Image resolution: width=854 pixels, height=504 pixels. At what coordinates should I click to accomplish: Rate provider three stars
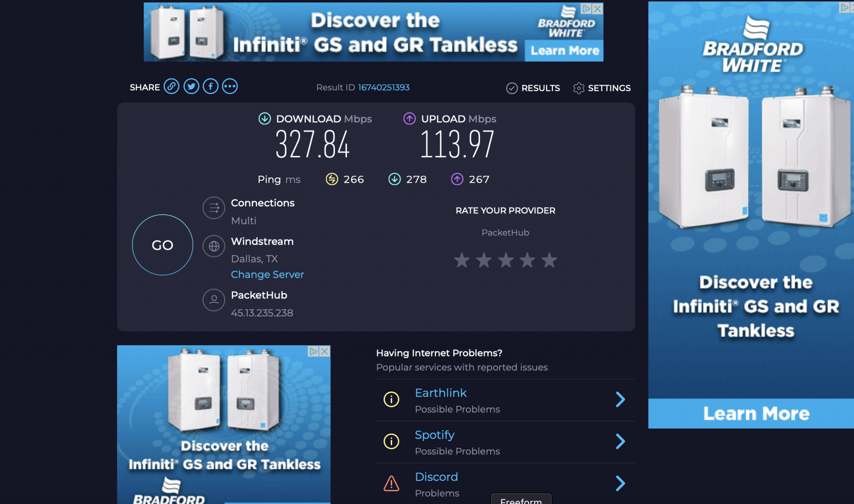pyautogui.click(x=506, y=260)
